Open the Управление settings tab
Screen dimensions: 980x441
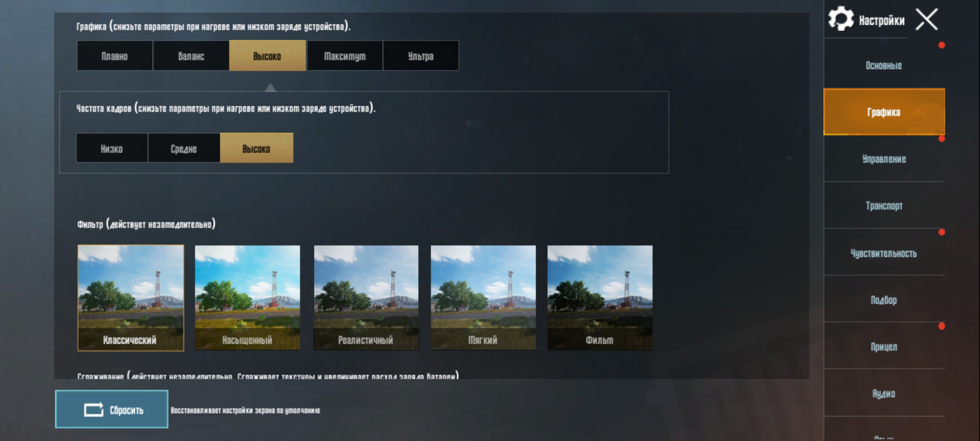(884, 159)
